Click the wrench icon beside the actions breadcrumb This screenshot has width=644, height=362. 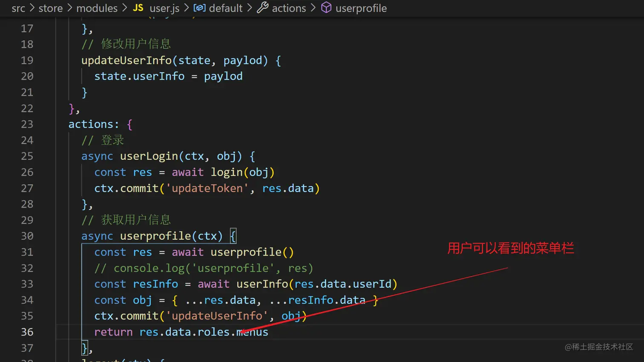pyautogui.click(x=263, y=7)
